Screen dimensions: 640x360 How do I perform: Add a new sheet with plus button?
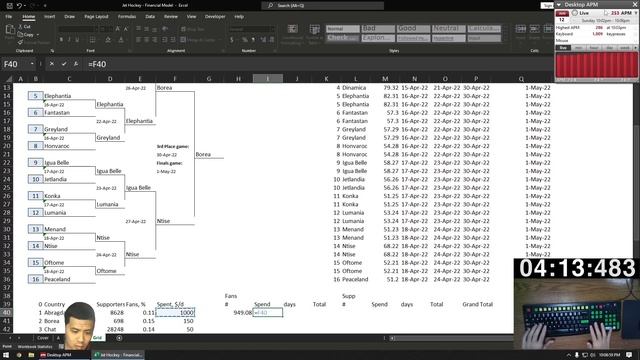119,338
